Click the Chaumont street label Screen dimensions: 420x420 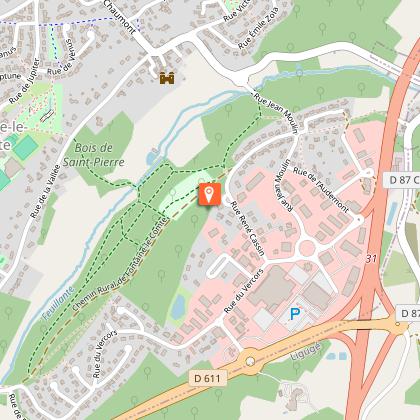pos(119,17)
